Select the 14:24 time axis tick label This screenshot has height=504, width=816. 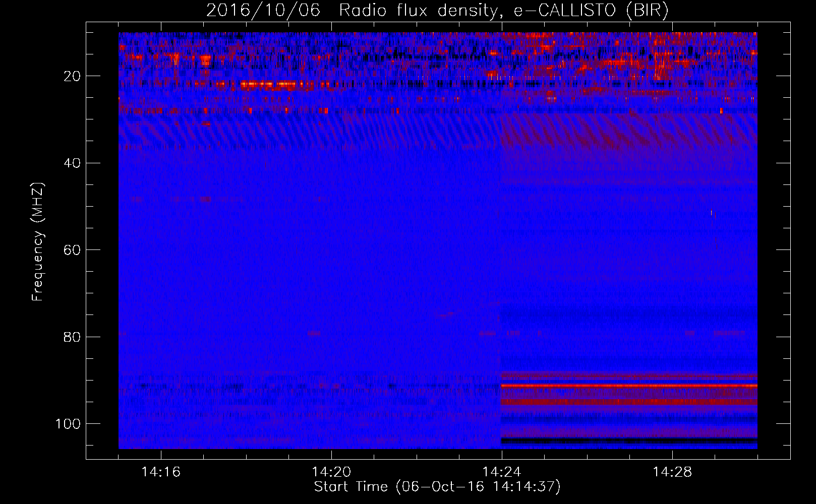pos(502,472)
